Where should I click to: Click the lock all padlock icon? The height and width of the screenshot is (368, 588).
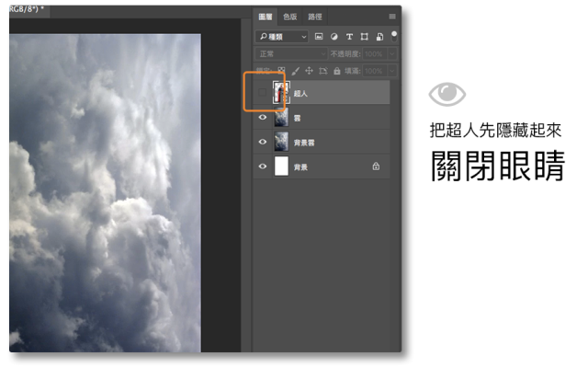(337, 71)
